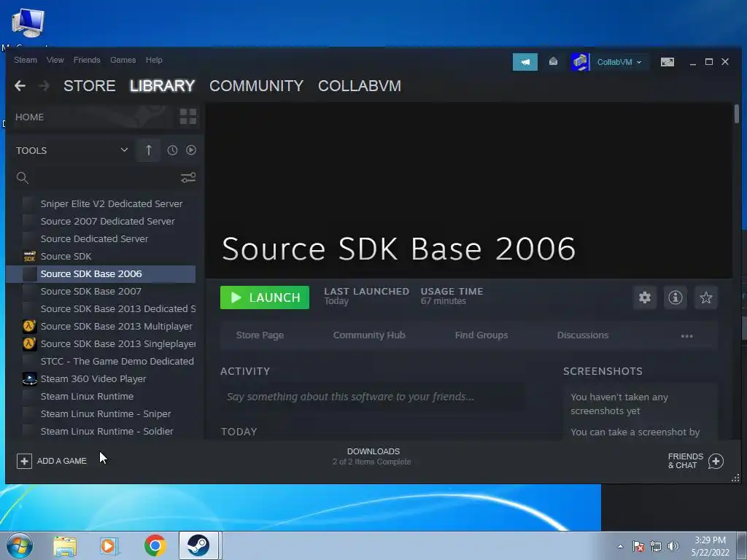Viewport: 747px width, 560px height.
Task: Go to the STORE tab
Action: (90, 86)
